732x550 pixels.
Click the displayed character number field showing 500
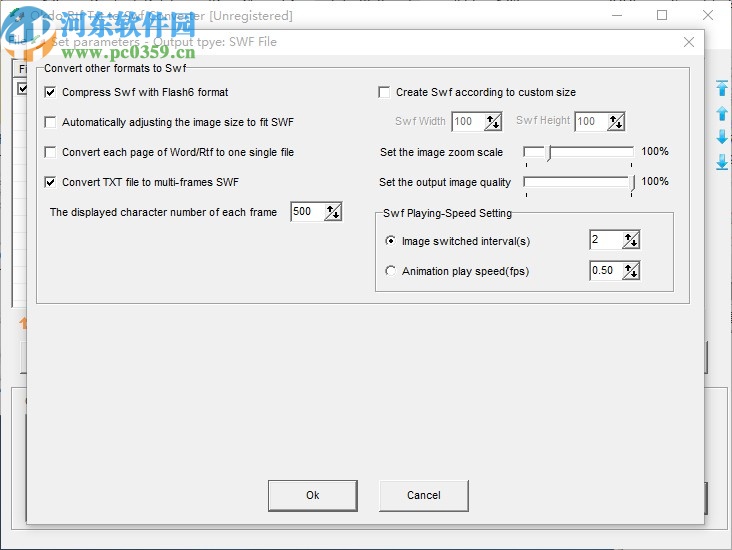tap(308, 212)
